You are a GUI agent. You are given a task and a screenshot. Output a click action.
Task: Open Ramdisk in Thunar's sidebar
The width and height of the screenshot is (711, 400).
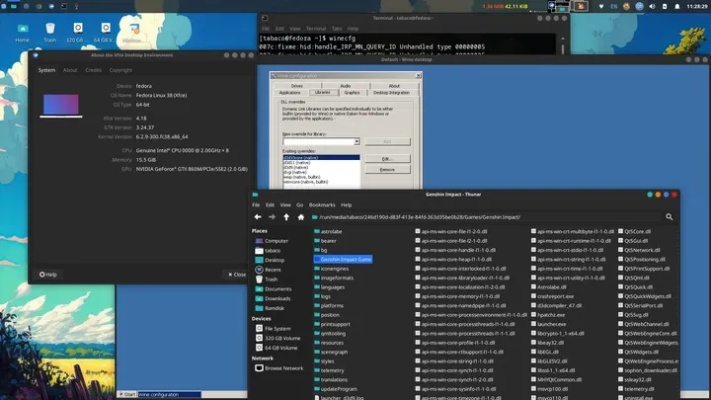[270, 308]
